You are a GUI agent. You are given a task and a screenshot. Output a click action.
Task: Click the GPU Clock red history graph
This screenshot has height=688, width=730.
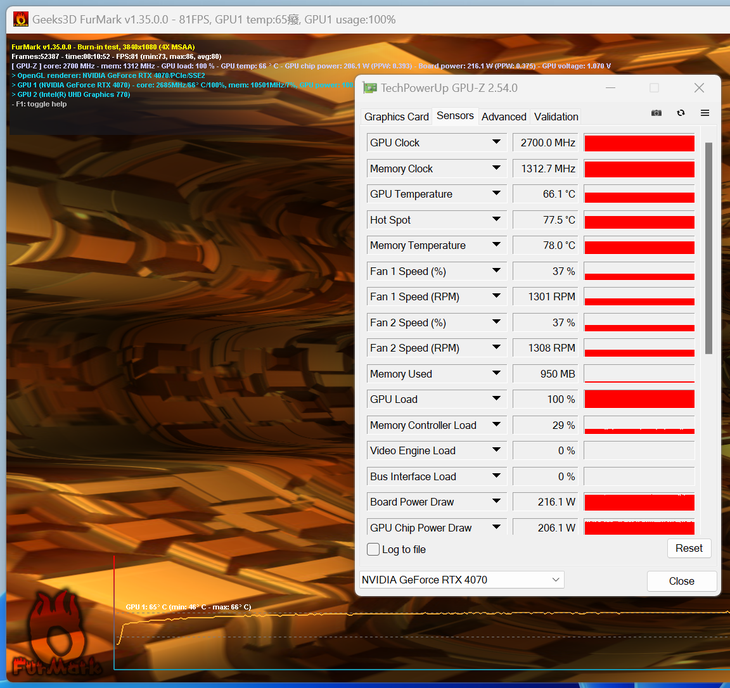pyautogui.click(x=639, y=142)
